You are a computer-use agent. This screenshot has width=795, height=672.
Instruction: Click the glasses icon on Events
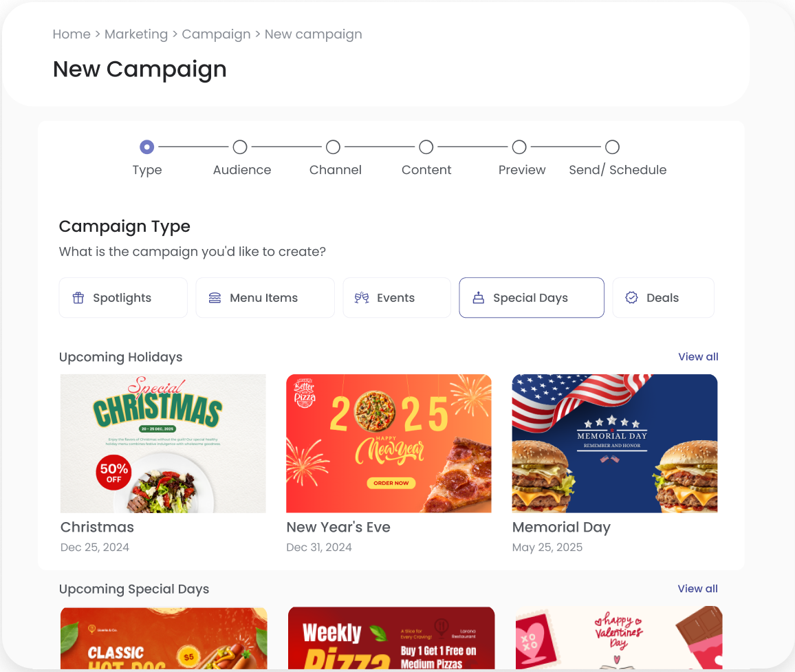click(x=362, y=298)
